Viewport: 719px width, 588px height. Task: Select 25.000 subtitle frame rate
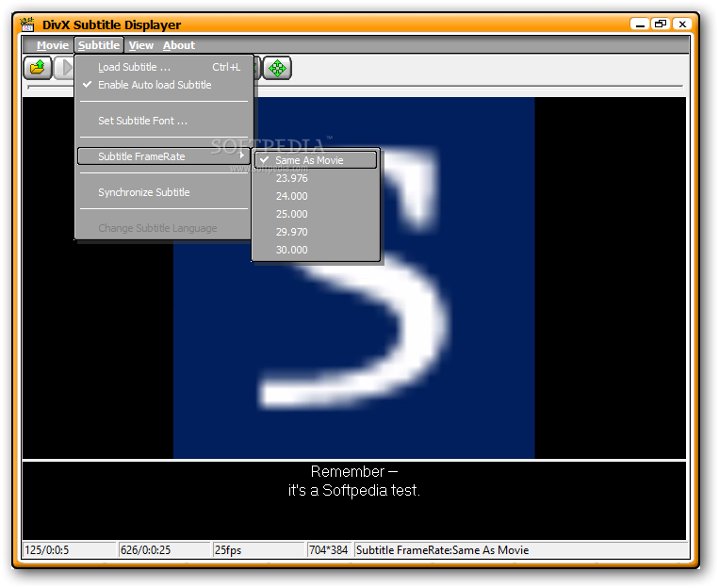(316, 214)
